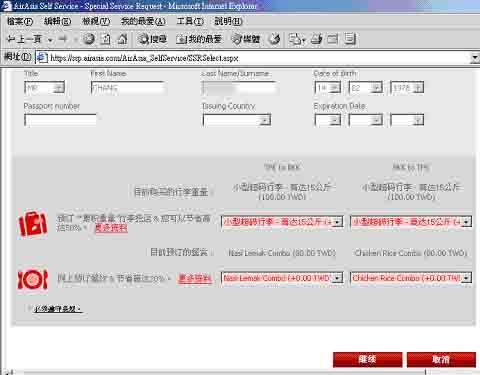The height and width of the screenshot is (375, 480).
Task: Open the 說明(H) menu
Action: coord(228,22)
